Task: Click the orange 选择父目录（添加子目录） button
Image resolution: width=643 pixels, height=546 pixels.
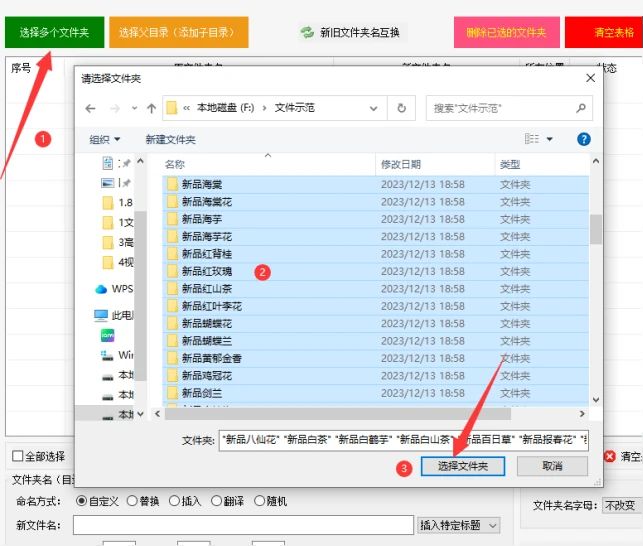Action: [x=178, y=32]
